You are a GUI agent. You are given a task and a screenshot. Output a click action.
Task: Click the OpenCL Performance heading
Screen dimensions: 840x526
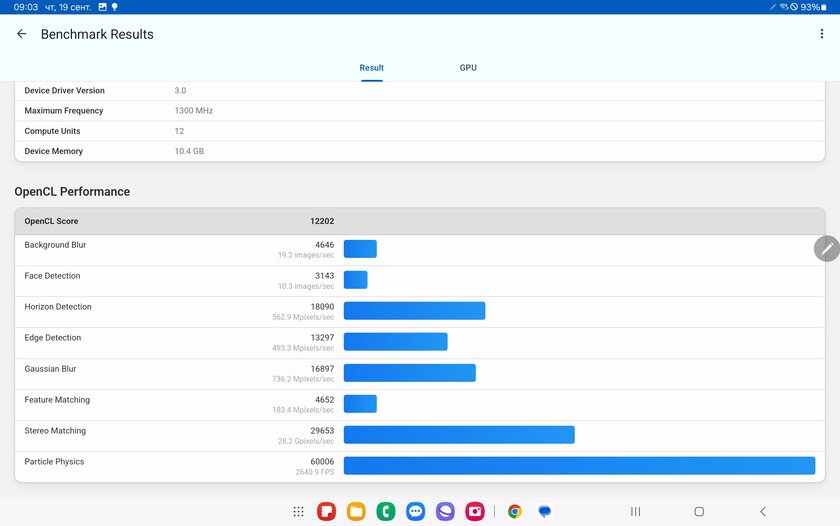coord(72,192)
